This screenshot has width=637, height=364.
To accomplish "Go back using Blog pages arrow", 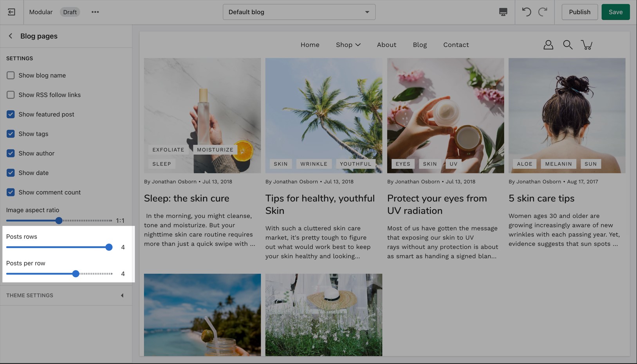I will 11,36.
